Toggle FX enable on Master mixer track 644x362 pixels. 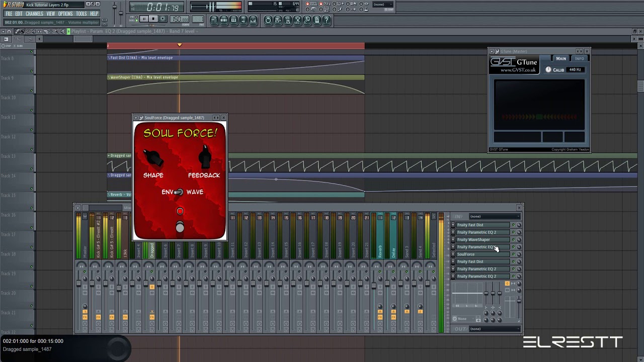pos(85,317)
